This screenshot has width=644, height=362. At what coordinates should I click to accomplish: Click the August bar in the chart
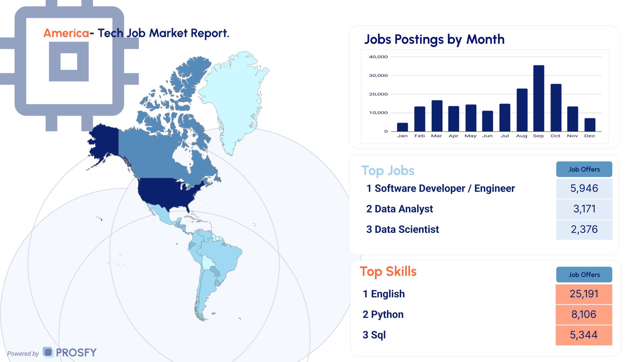click(522, 110)
